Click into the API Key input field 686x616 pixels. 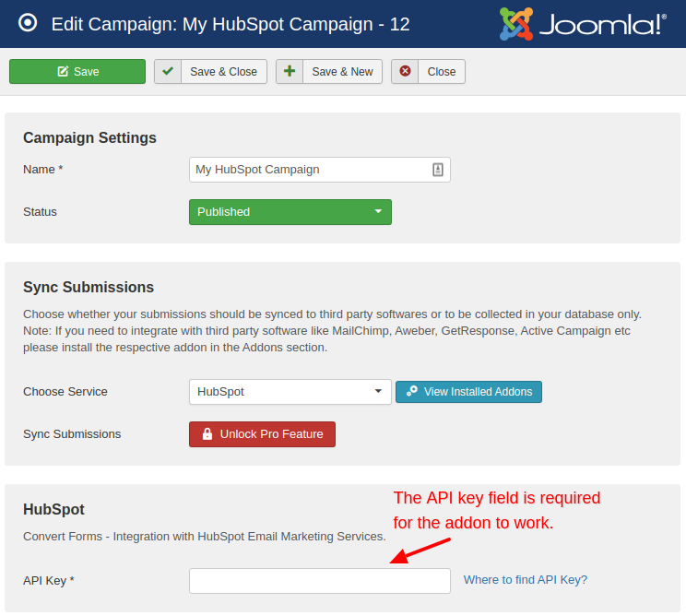pyautogui.click(x=320, y=581)
